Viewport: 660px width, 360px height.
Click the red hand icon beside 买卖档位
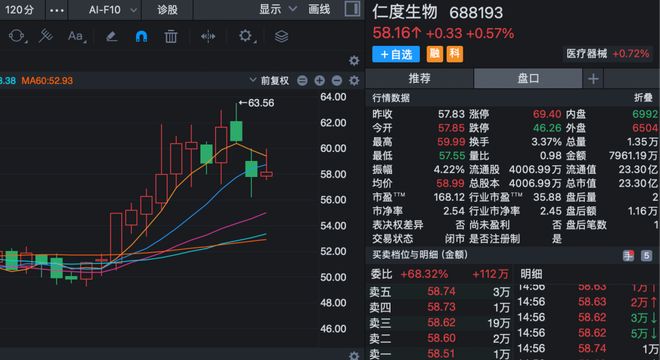point(628,255)
